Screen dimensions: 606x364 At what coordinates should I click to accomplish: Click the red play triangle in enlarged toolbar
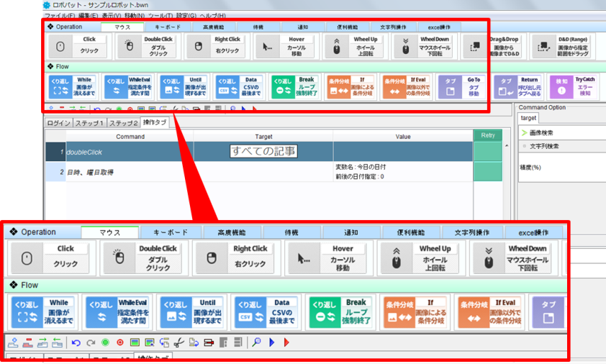(286, 342)
